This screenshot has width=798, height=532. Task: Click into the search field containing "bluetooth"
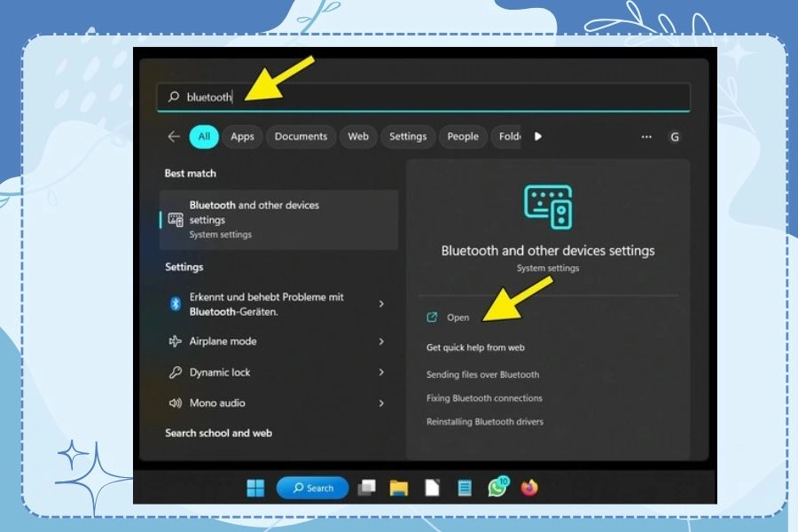point(424,97)
